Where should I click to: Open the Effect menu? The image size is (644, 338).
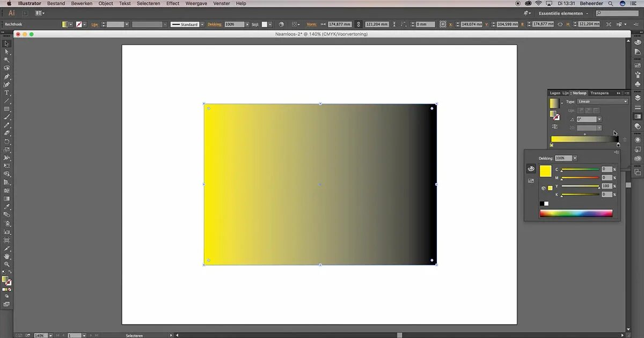pyautogui.click(x=173, y=3)
